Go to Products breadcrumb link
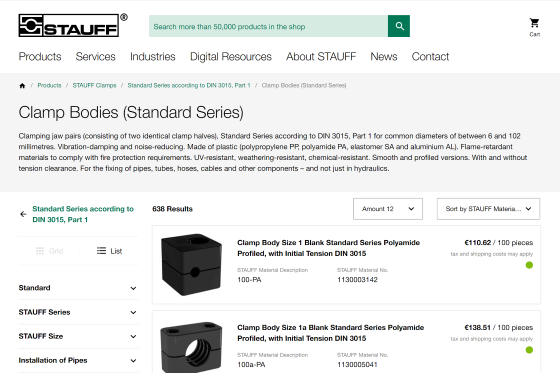This screenshot has width=560, height=373. pyautogui.click(x=49, y=85)
